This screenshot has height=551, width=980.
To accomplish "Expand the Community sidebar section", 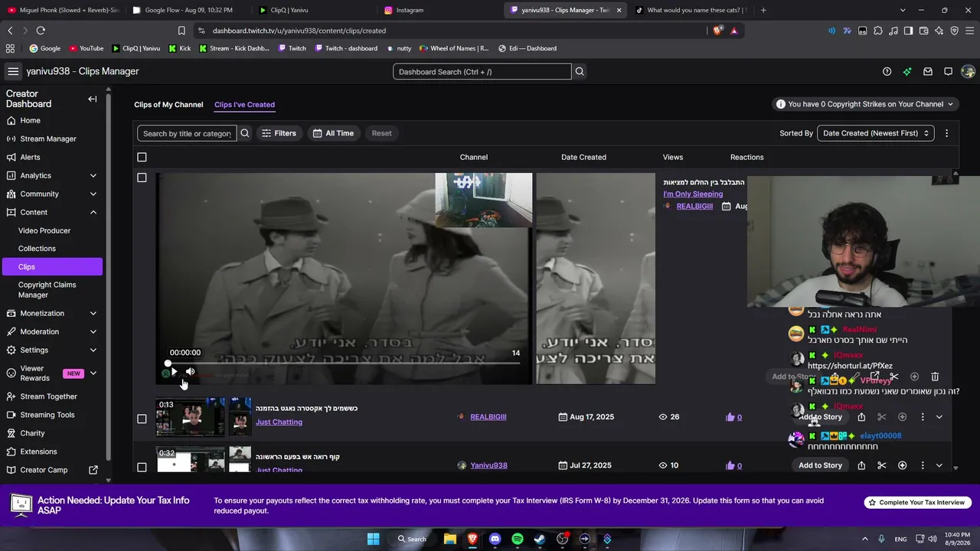I will pos(93,194).
